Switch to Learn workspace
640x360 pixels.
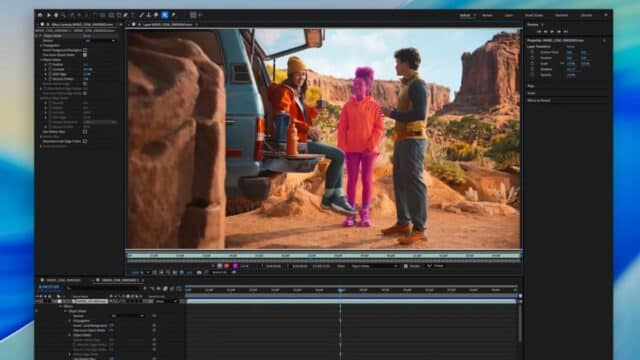pos(508,15)
